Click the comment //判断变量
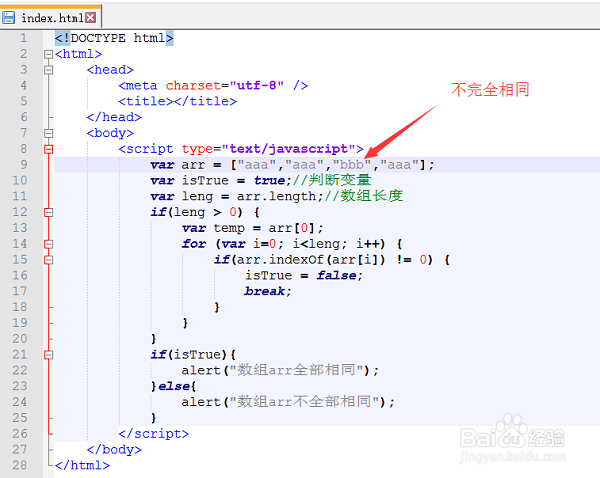This screenshot has width=600, height=478. click(x=333, y=180)
